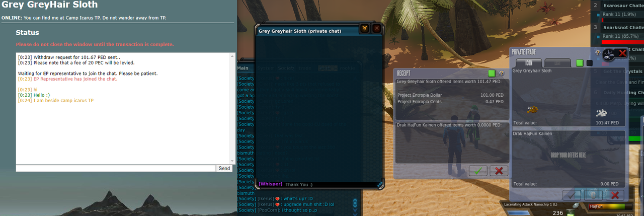This screenshot has height=216, width=644.
Task: Focus the message input field beside Send
Action: tap(116, 168)
